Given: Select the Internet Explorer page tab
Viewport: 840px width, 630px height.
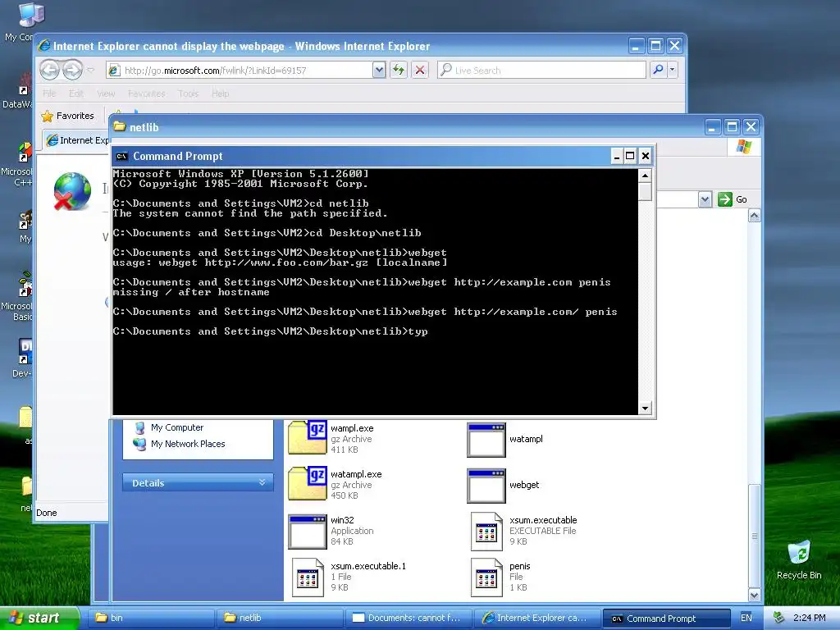Looking at the screenshot, I should (76, 140).
